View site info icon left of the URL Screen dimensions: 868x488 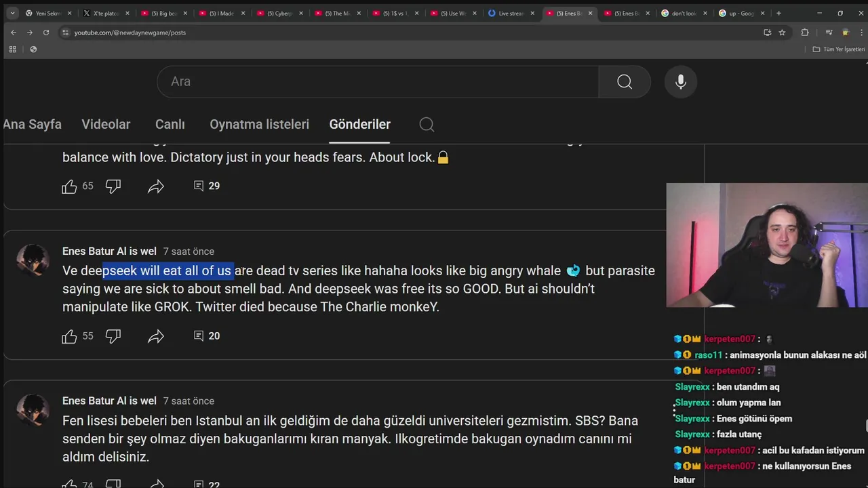point(65,33)
